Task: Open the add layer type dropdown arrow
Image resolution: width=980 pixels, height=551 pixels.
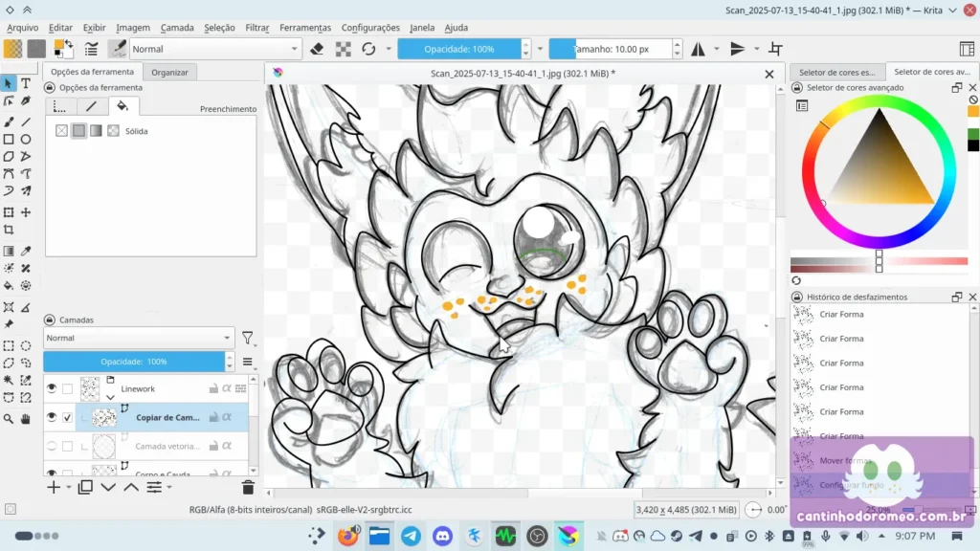Action: pyautogui.click(x=68, y=487)
